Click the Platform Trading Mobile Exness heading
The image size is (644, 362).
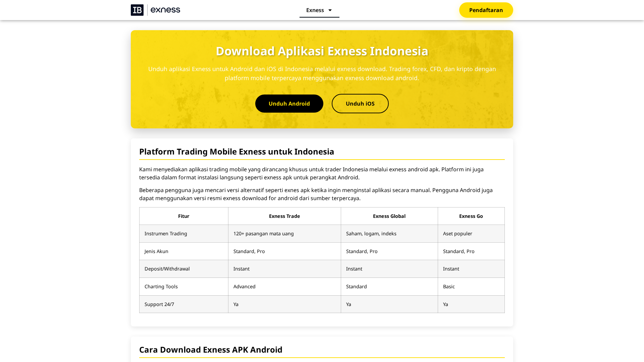click(x=236, y=152)
